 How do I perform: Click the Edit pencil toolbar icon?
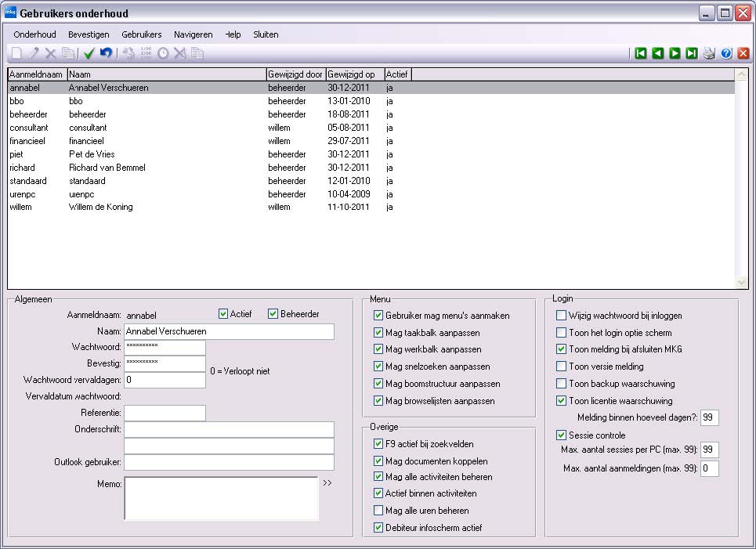click(x=33, y=53)
